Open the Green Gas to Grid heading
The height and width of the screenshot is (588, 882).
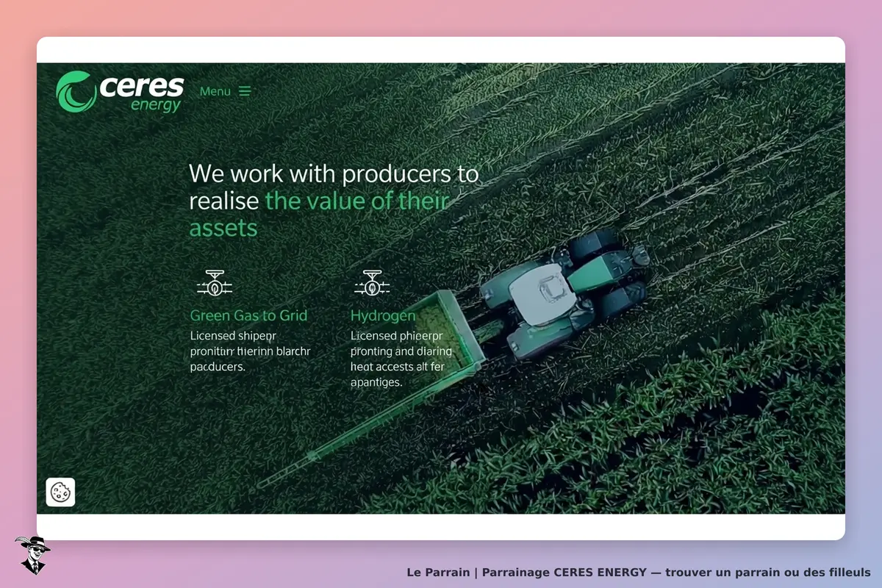(248, 315)
